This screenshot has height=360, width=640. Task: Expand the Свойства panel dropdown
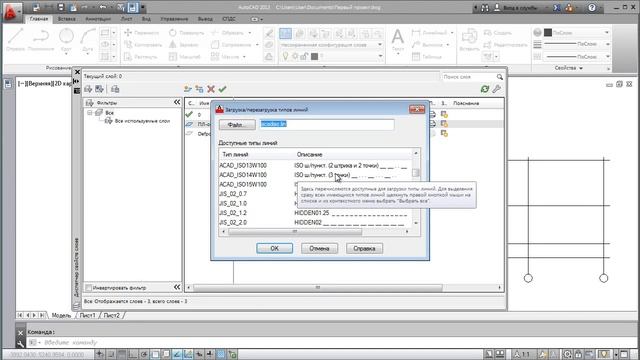[x=569, y=68]
